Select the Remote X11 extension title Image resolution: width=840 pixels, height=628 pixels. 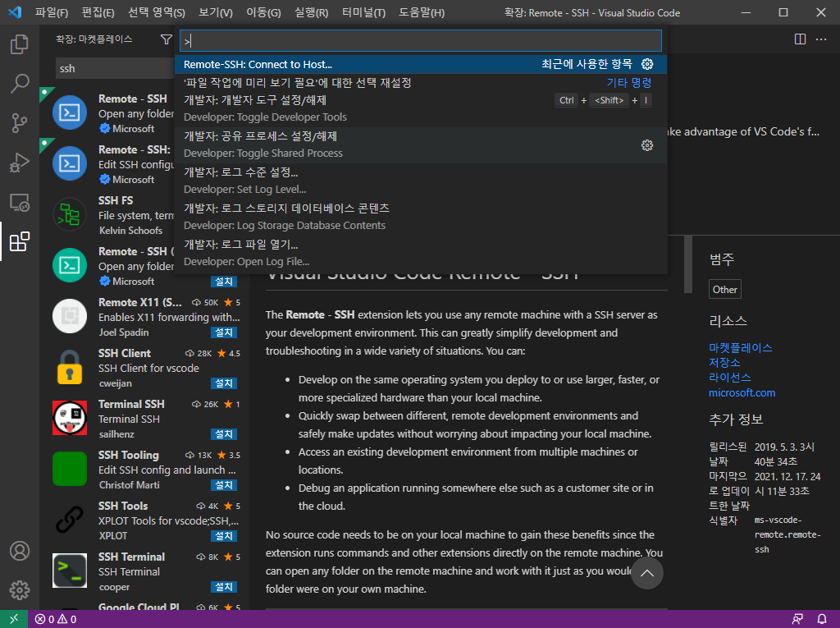pos(139,302)
